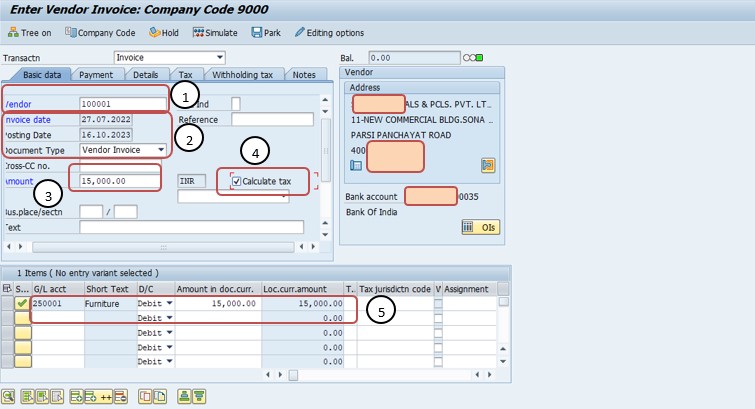Click the magnifier detail icon in bottom toolbar
Image resolution: width=755 pixels, height=409 pixels.
coord(8,396)
